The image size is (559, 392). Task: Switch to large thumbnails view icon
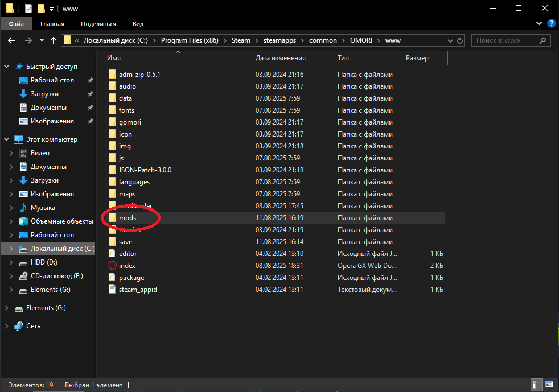[x=549, y=385]
